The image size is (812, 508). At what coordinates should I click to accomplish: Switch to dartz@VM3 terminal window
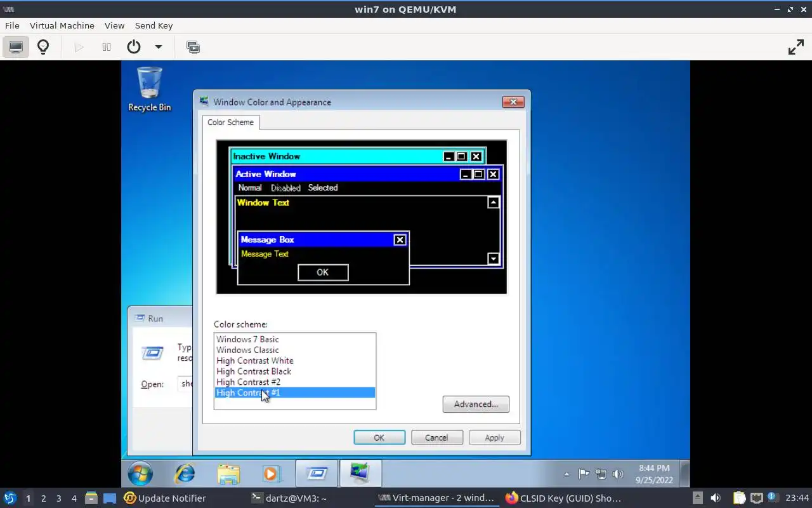click(x=289, y=498)
